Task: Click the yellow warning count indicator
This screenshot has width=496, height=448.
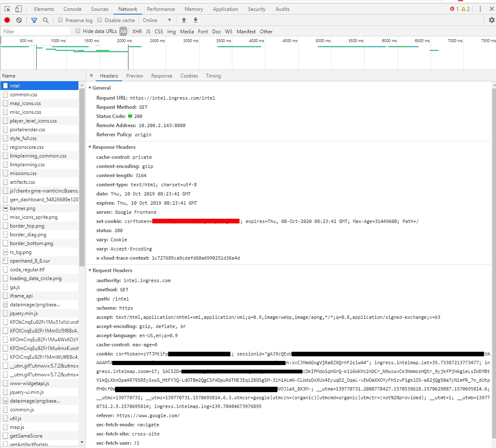Action: click(466, 9)
